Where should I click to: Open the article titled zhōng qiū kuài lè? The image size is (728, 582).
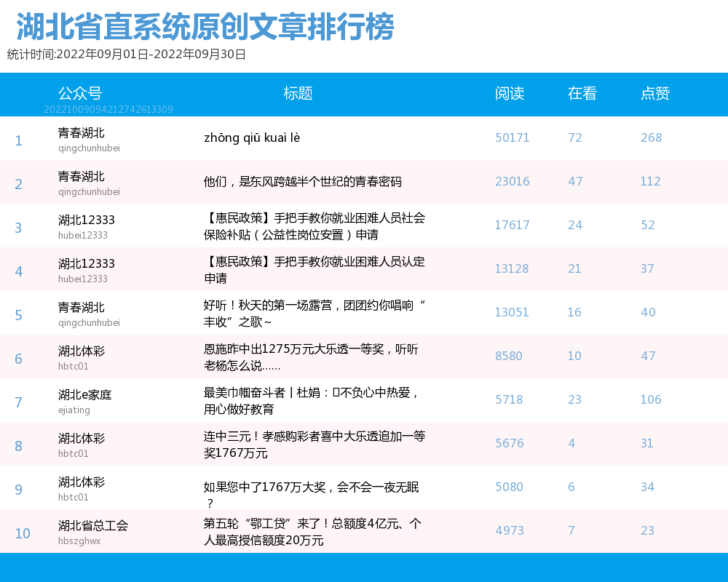pos(252,138)
